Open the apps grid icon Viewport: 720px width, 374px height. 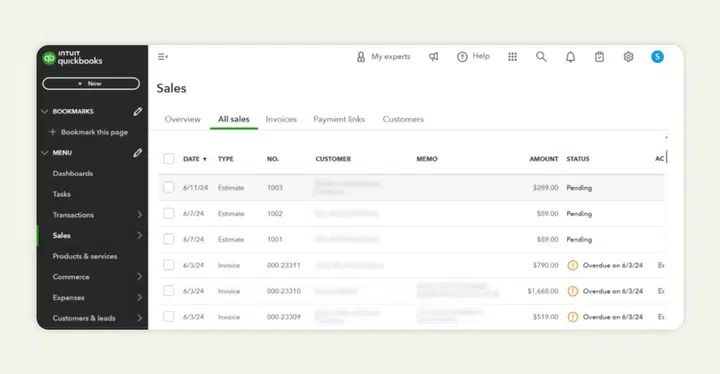coord(512,57)
